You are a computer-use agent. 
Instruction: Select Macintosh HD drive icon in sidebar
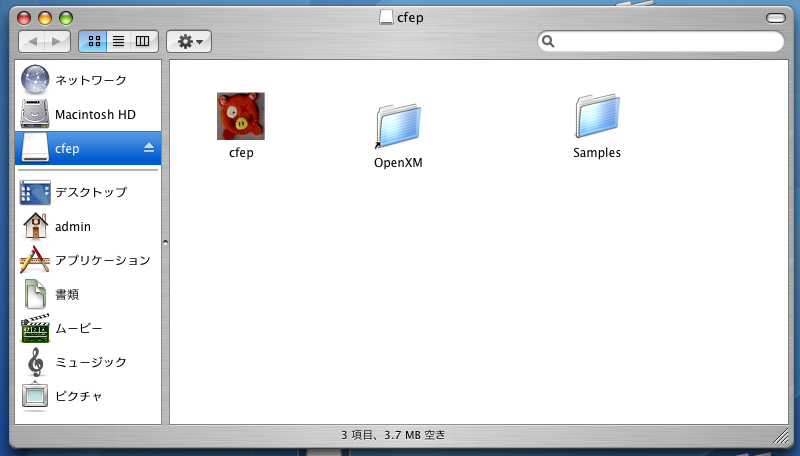(x=35, y=114)
